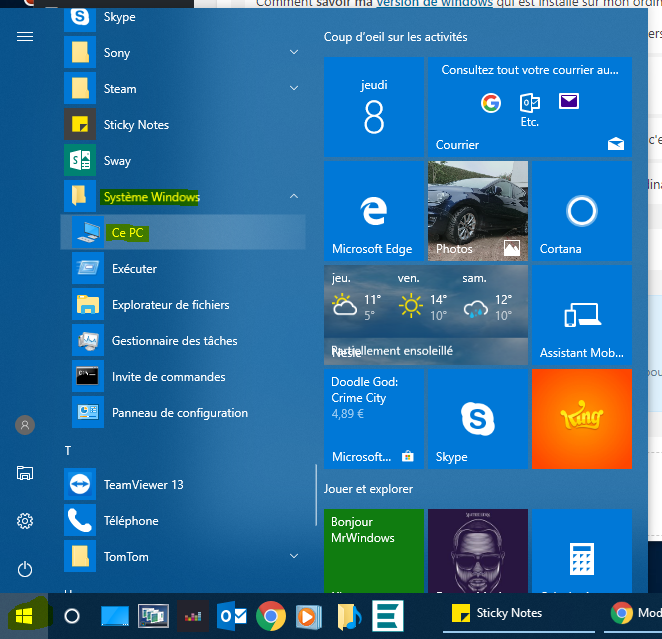The image size is (662, 639).
Task: Open Ce PC
Action: [x=183, y=232]
